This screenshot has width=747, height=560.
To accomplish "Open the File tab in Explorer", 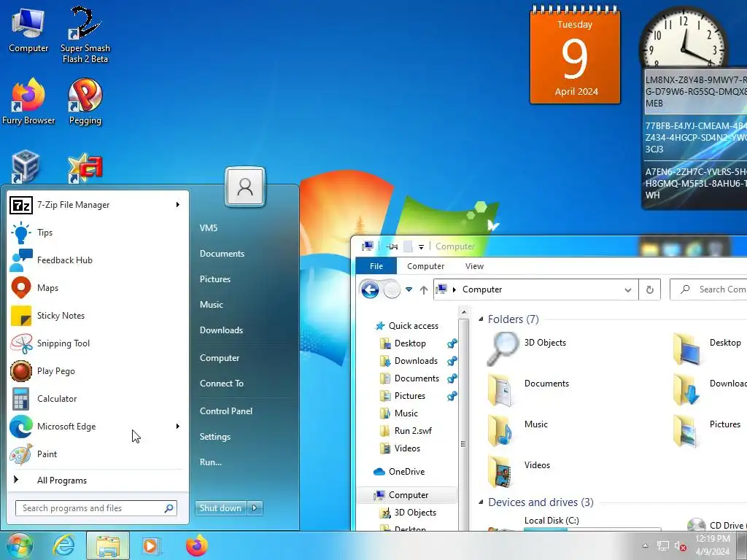I will [376, 266].
